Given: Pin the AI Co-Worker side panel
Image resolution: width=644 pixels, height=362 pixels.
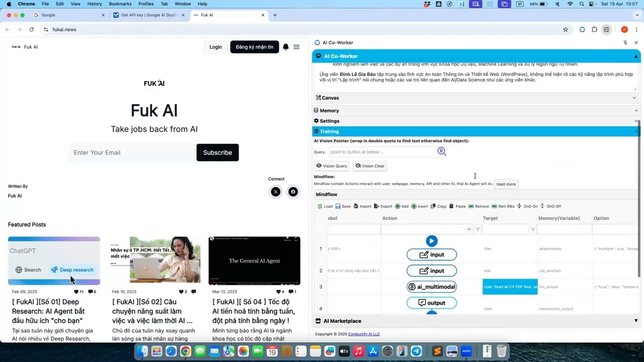Looking at the screenshot, I should click(x=625, y=43).
